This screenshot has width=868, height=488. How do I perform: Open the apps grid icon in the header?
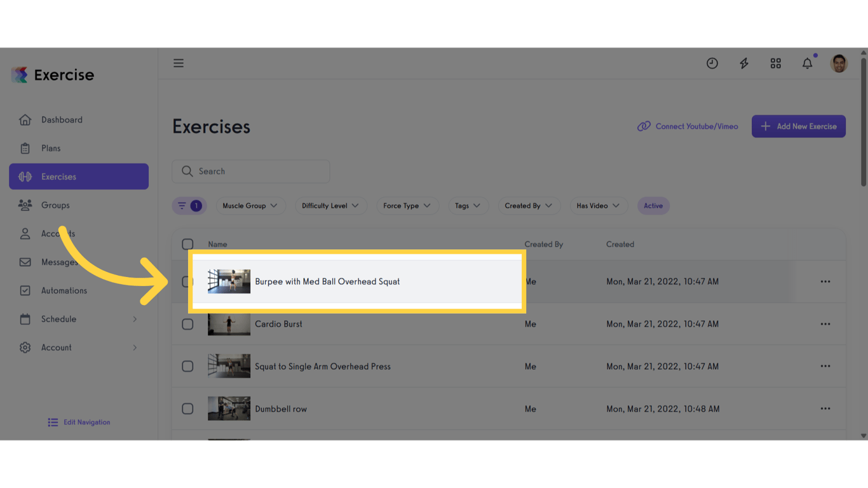coord(775,63)
